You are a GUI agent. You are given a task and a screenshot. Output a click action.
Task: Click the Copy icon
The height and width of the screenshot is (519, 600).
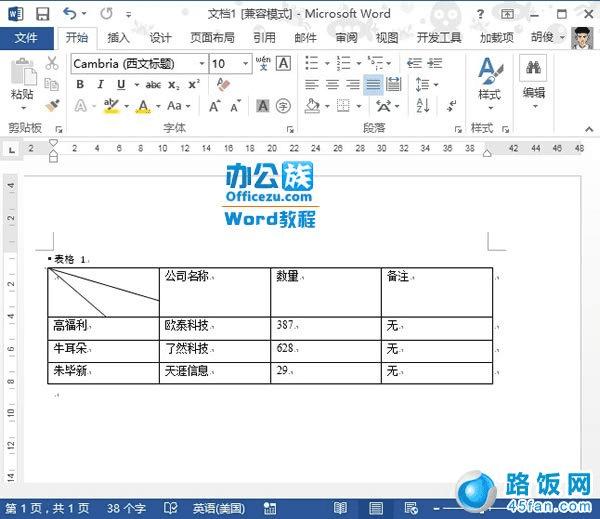52,84
